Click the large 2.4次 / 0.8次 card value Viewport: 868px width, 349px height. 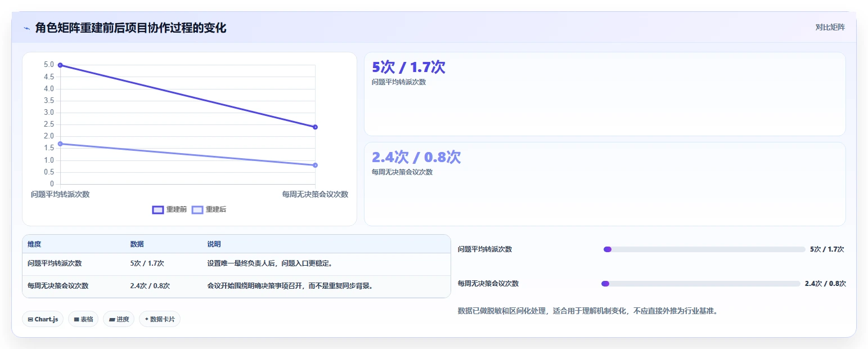point(416,157)
